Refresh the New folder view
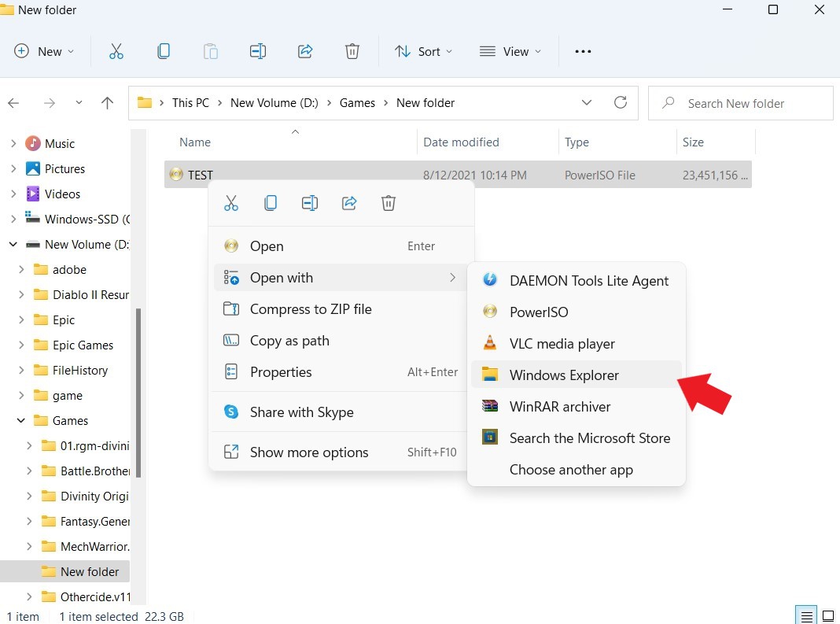840x624 pixels. click(x=621, y=102)
